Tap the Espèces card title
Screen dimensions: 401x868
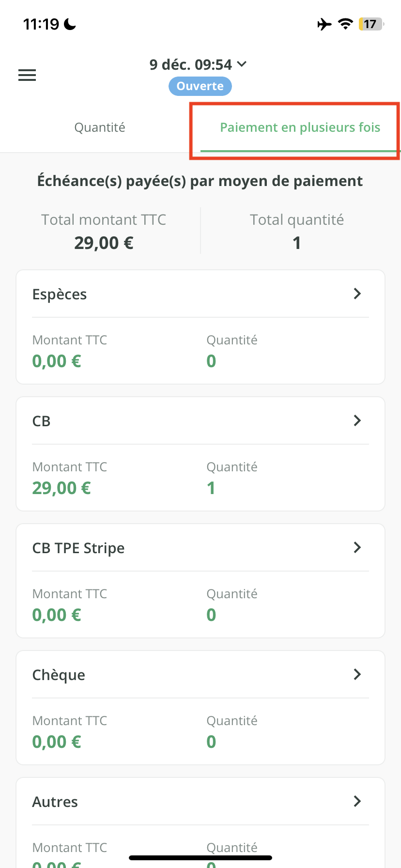click(60, 294)
